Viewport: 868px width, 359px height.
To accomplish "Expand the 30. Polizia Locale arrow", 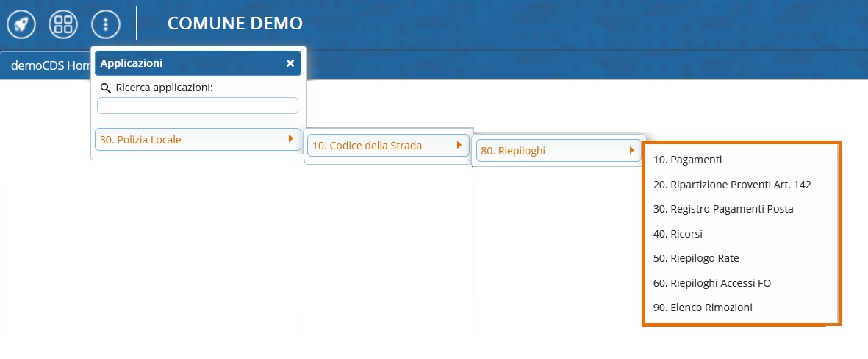I will (291, 138).
